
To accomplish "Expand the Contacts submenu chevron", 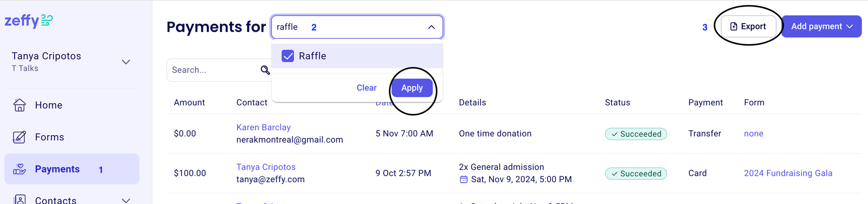I will 126,200.
